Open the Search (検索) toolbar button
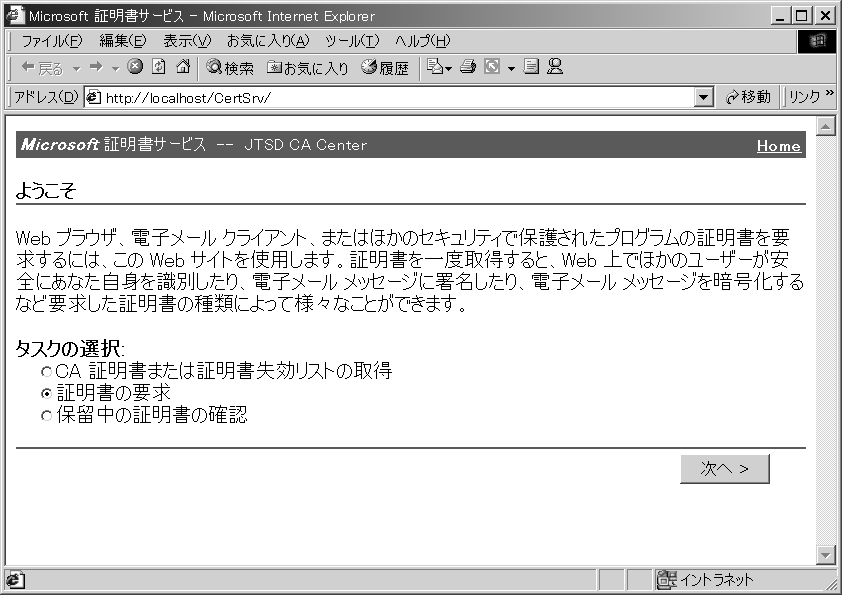 pos(230,68)
